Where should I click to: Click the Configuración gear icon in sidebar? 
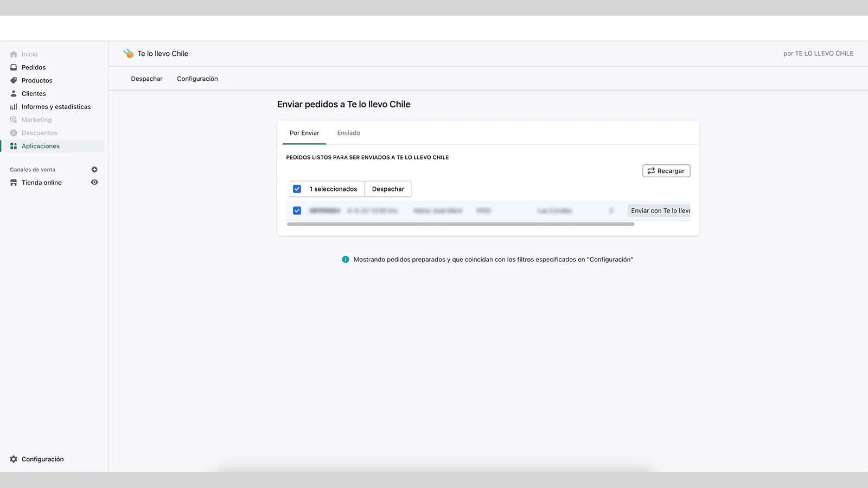point(14,459)
